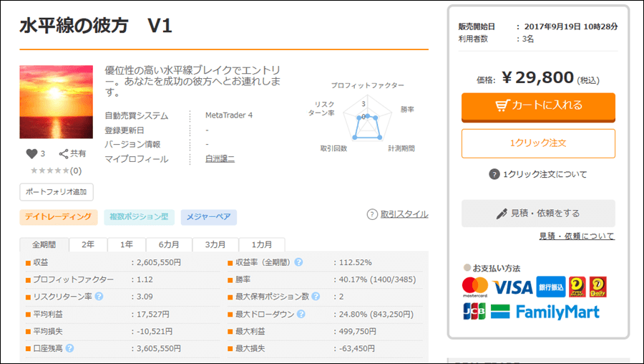Add product to cart with カートに入れる
The width and height of the screenshot is (644, 364).
pos(538,105)
